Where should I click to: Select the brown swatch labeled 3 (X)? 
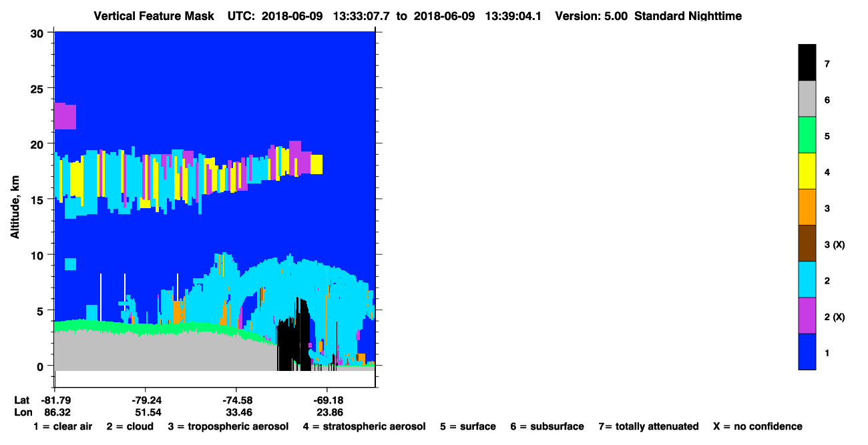807,243
